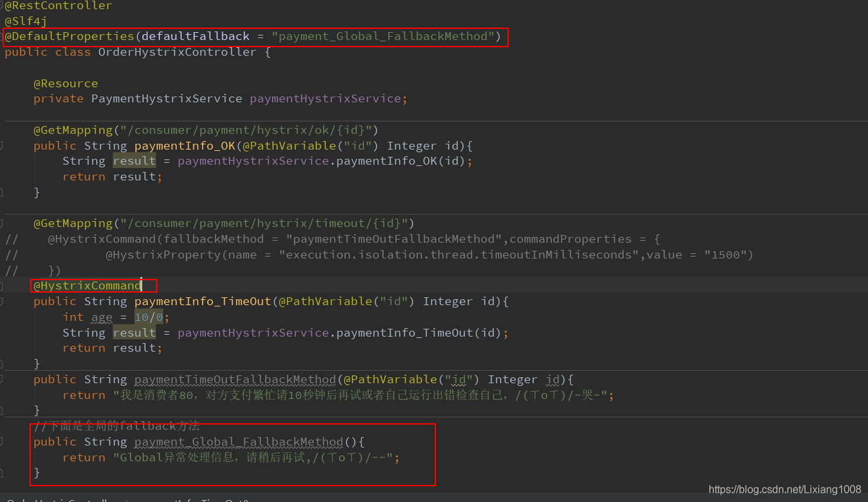
Task: Collapse the payment_Global_FallbackMethod declaration fold marker
Action: pyautogui.click(x=2, y=442)
